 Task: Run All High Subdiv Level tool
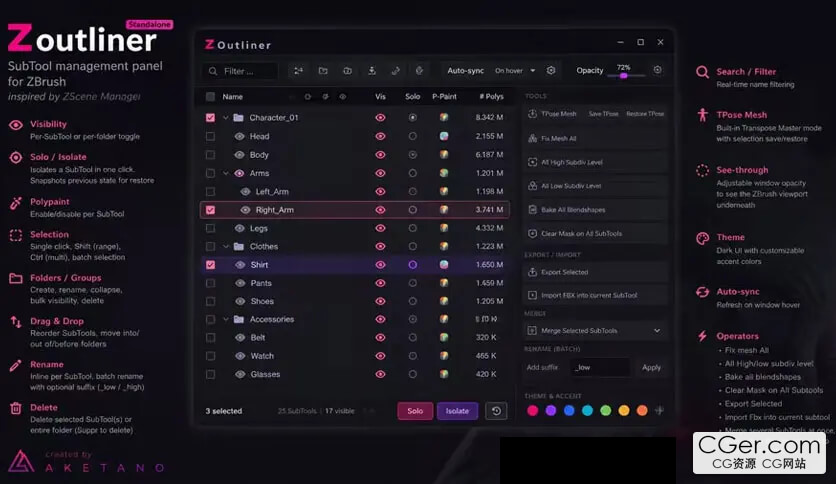[595, 162]
